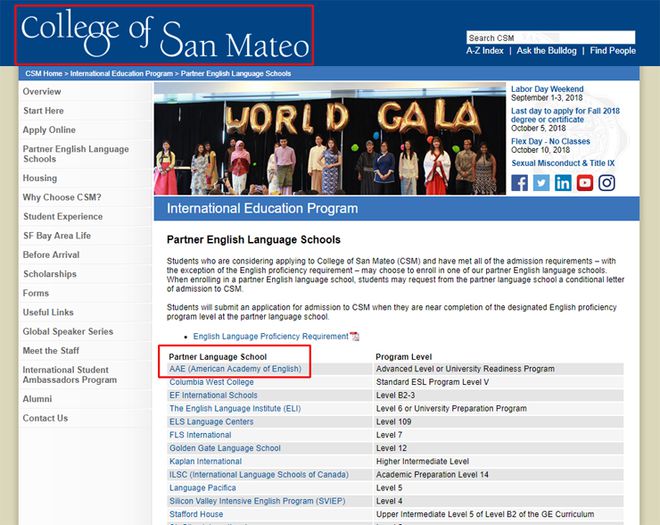Open Why Choose CSM? page
Image resolution: width=660 pixels, height=525 pixels.
point(62,197)
